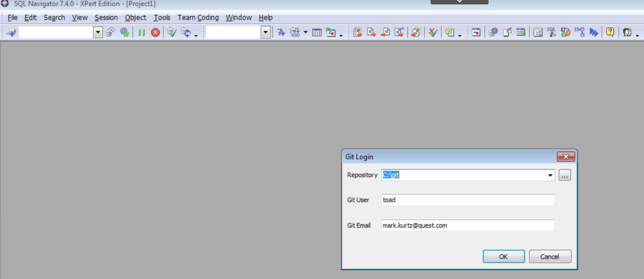Open the Repository dropdown in Git Login
Screen dimensions: 644x279
[x=550, y=175]
